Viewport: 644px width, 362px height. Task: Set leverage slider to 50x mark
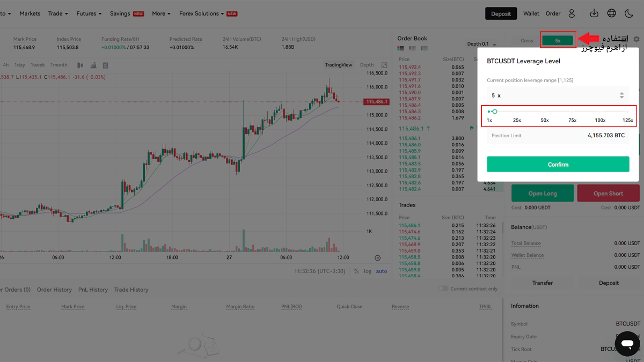pyautogui.click(x=545, y=112)
